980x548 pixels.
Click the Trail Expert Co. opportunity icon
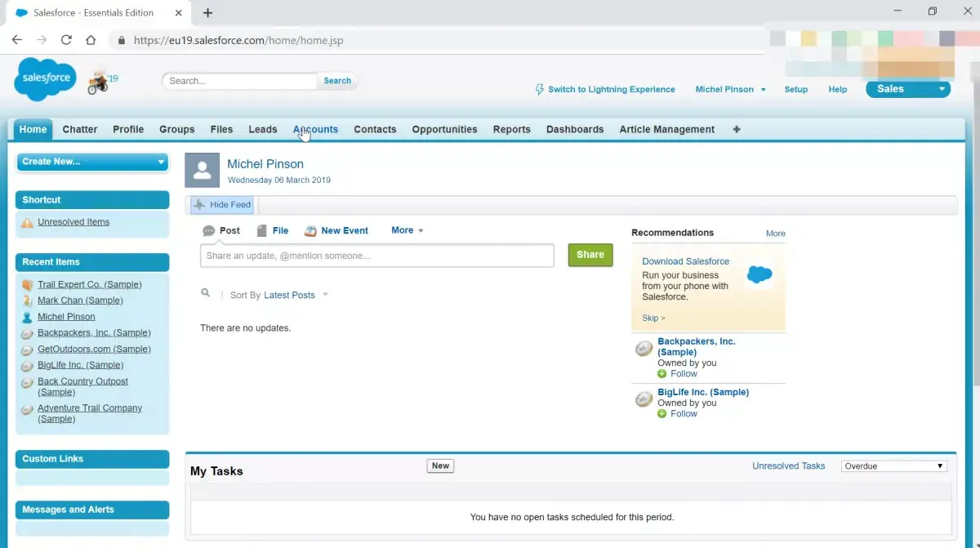[x=28, y=285]
